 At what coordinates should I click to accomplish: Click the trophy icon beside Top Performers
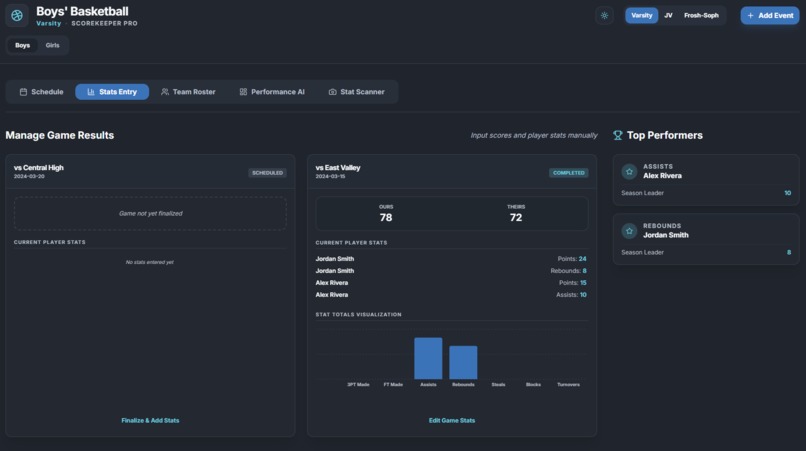point(617,135)
